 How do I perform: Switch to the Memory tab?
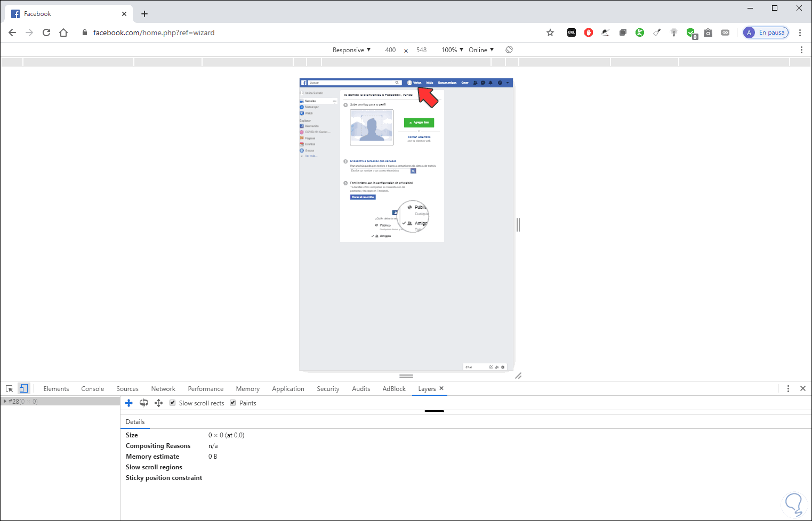pyautogui.click(x=248, y=389)
